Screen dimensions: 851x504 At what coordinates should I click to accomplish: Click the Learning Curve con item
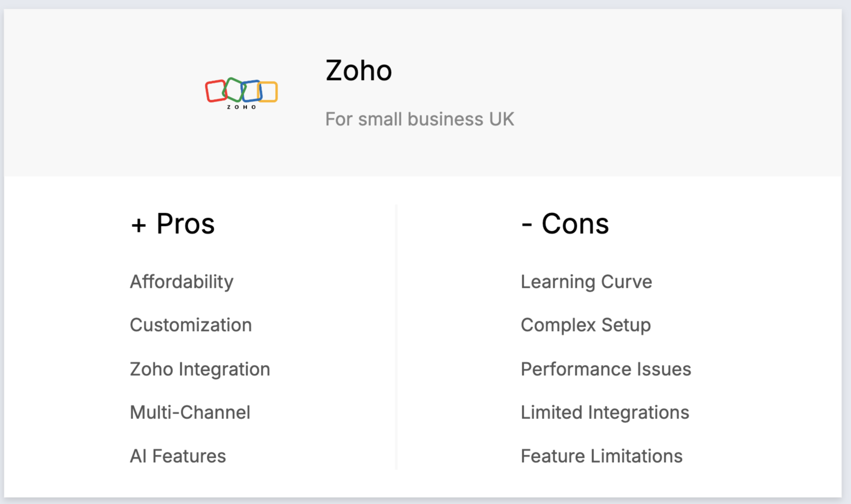pos(587,282)
